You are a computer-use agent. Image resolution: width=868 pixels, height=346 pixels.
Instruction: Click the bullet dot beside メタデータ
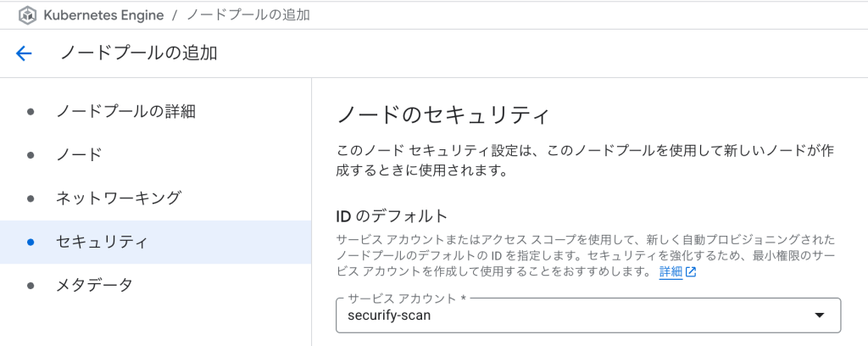[x=31, y=286]
